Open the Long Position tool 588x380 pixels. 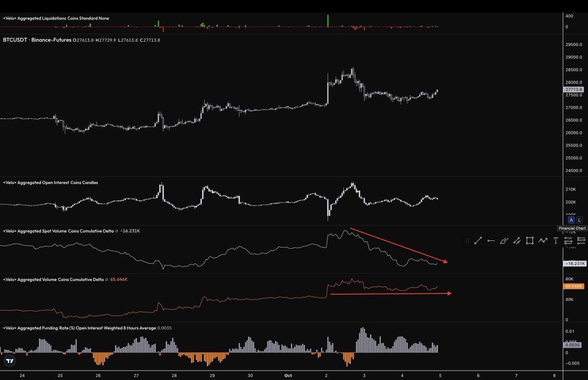point(568,240)
